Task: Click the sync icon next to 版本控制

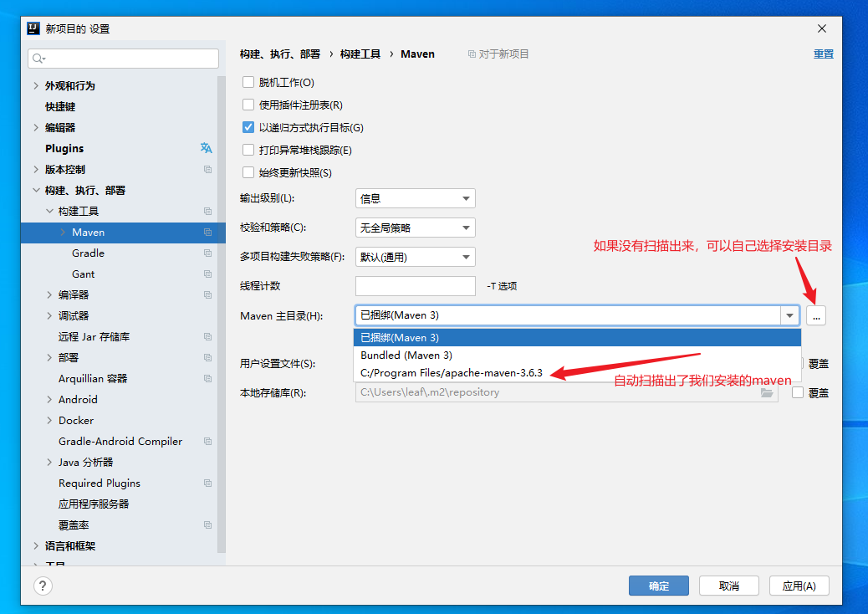Action: [x=209, y=169]
